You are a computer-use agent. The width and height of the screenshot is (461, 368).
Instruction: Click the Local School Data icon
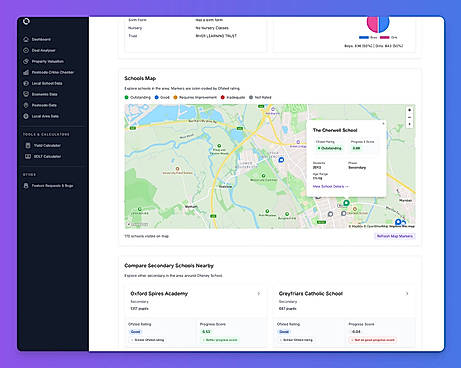[x=26, y=83]
